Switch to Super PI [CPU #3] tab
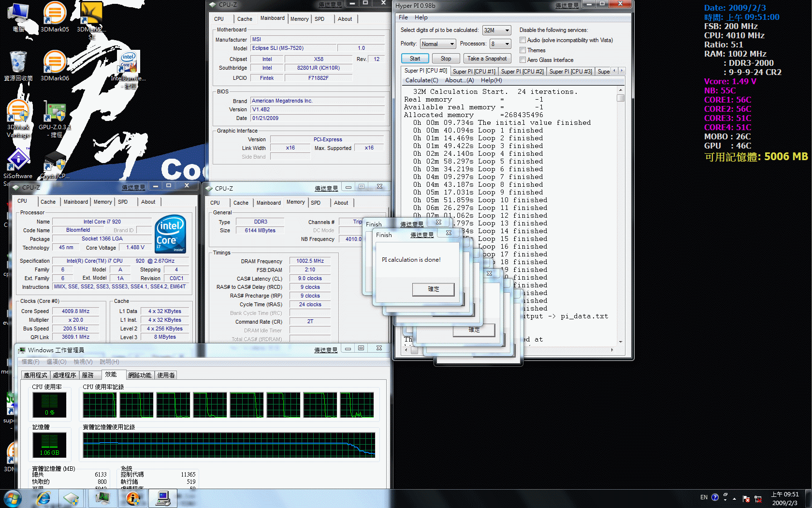 coord(570,72)
